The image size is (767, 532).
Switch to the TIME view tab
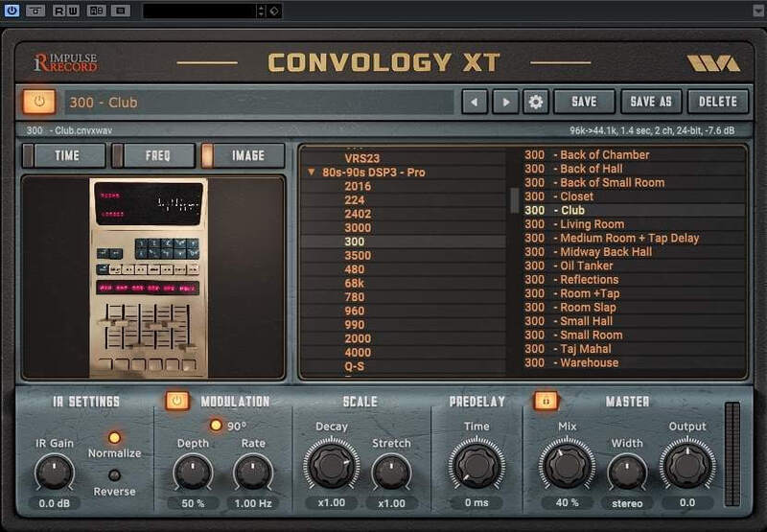66,155
